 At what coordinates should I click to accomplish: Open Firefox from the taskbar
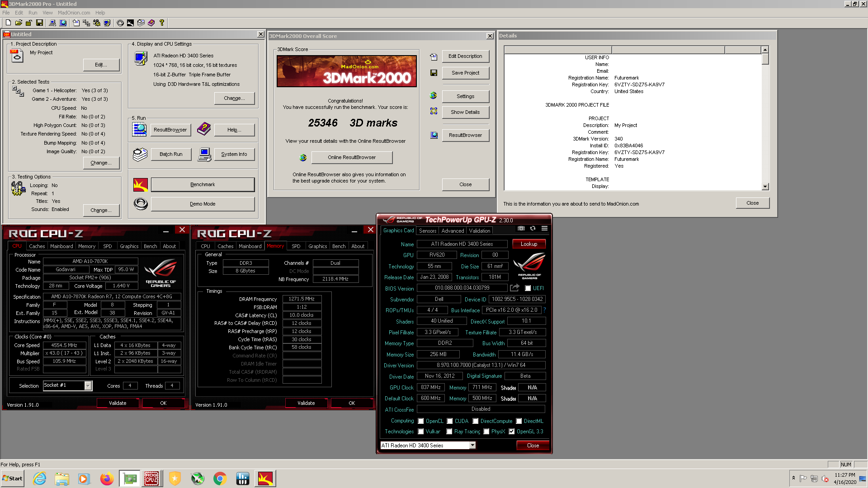[x=107, y=479]
